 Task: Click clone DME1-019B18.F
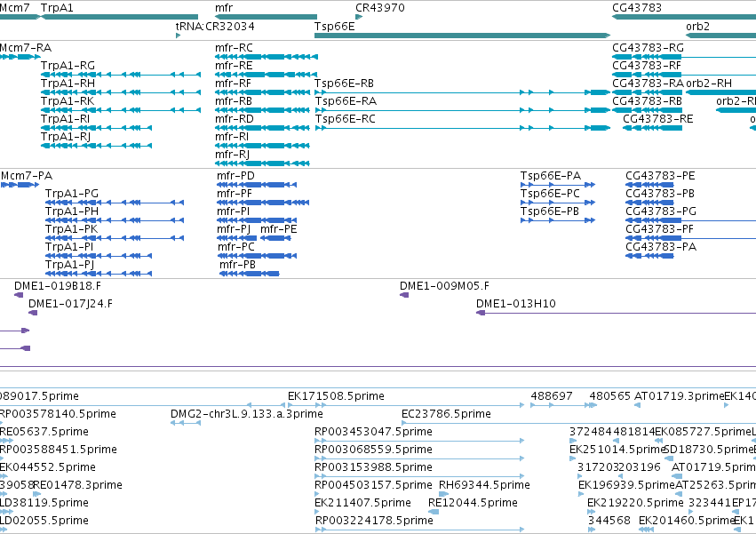pyautogui.click(x=19, y=295)
